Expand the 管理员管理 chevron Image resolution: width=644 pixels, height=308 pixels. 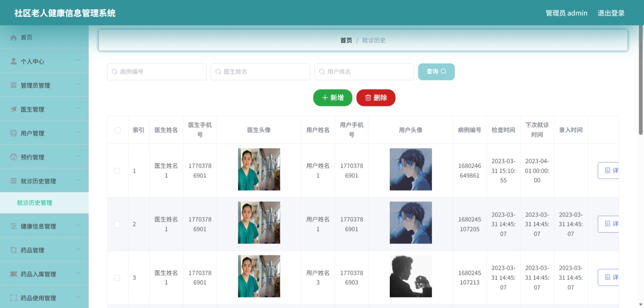(x=78, y=84)
